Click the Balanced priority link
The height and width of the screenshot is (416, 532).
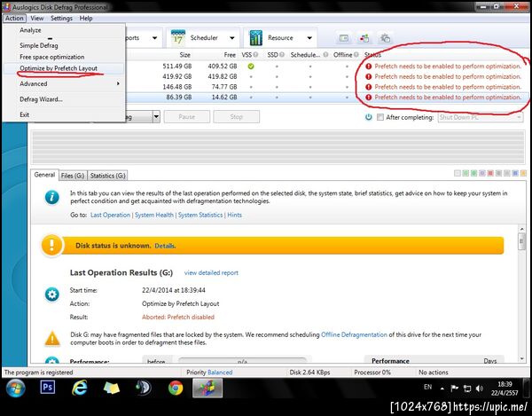220,373
